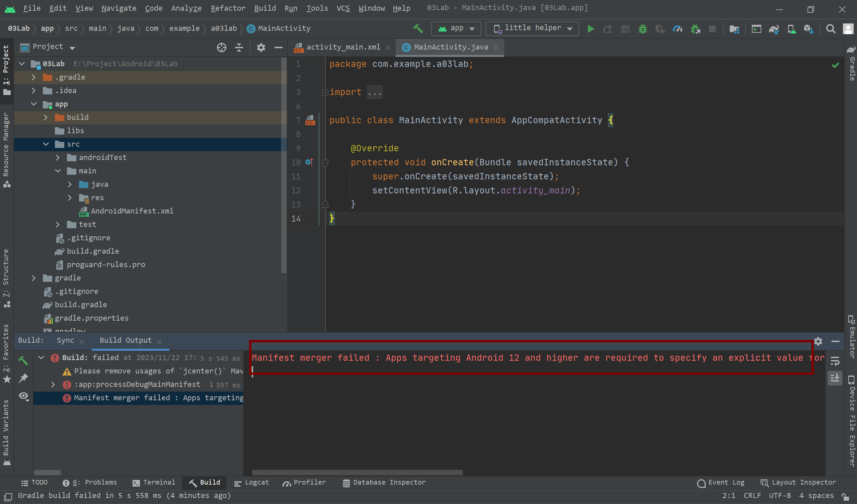Click Sync Project with Gradle Files icon
This screenshot has height=504, width=857.
click(x=774, y=29)
